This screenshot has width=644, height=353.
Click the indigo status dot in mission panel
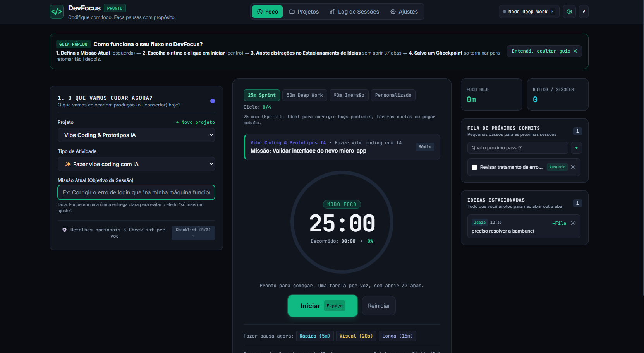(x=213, y=101)
